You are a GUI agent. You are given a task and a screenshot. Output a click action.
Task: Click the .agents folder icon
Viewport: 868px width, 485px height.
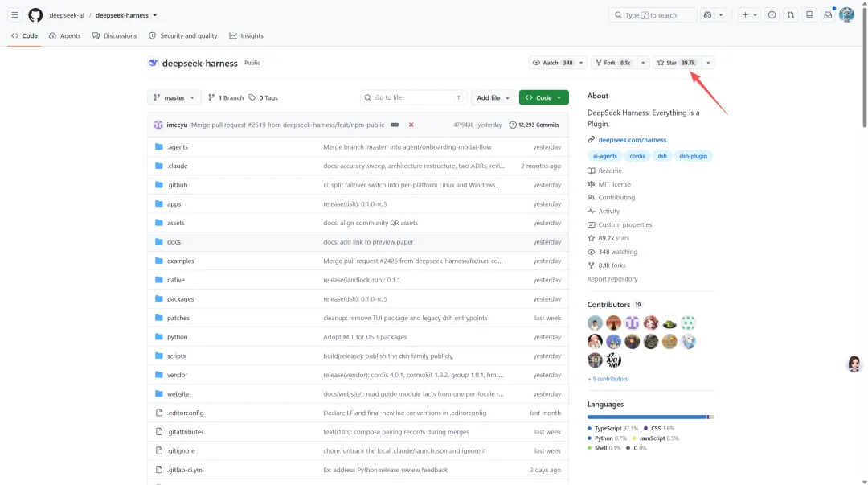159,147
